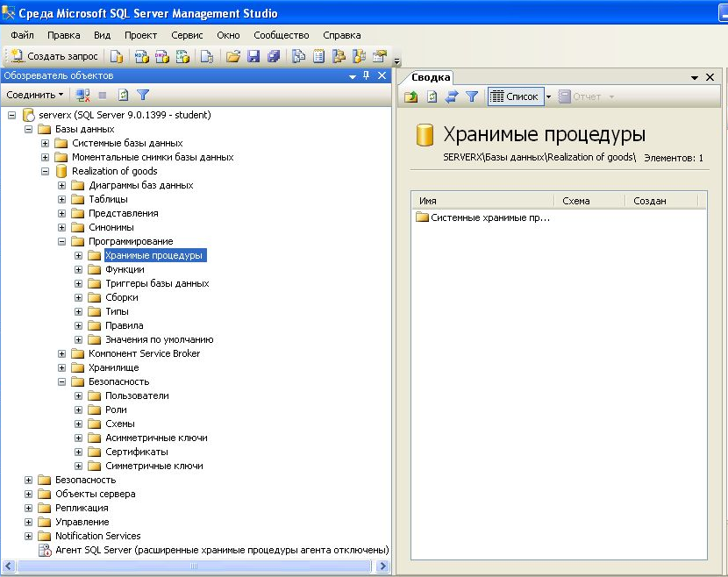Close the Обозреватель объектов panel
This screenshot has height=577, width=728.
pyautogui.click(x=382, y=75)
